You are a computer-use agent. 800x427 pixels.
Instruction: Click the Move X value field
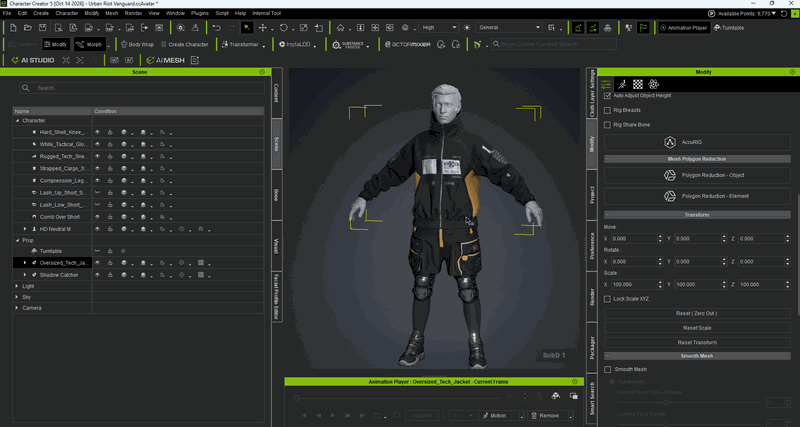pos(637,238)
